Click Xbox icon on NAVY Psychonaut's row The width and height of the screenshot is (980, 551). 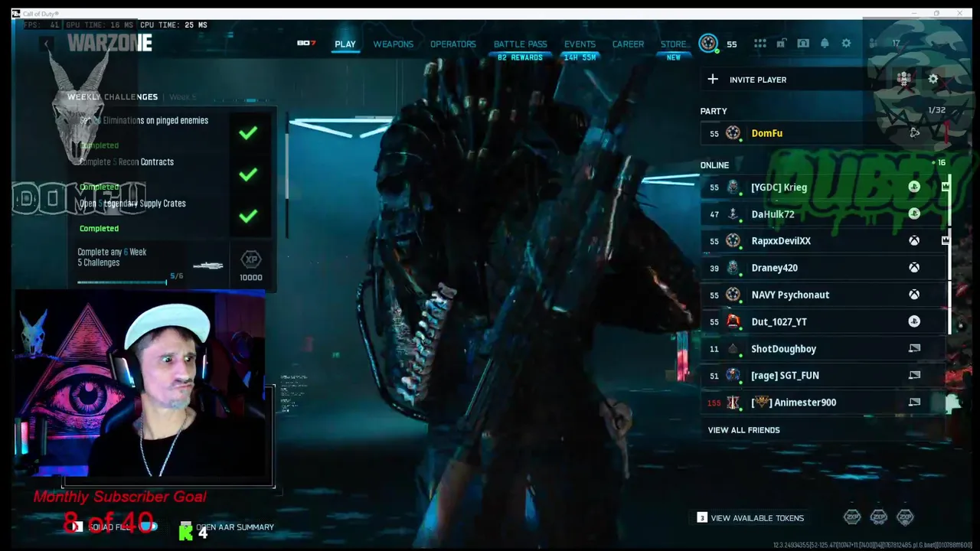pyautogui.click(x=914, y=295)
